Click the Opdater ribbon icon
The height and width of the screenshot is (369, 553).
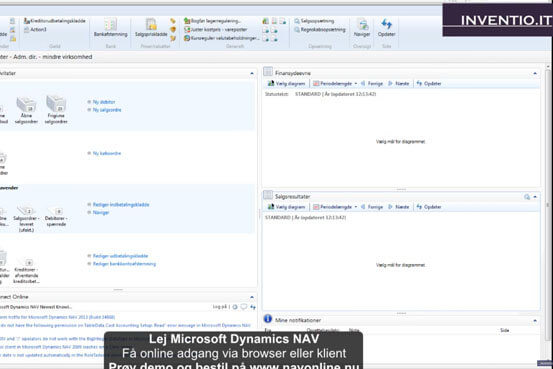(x=386, y=28)
